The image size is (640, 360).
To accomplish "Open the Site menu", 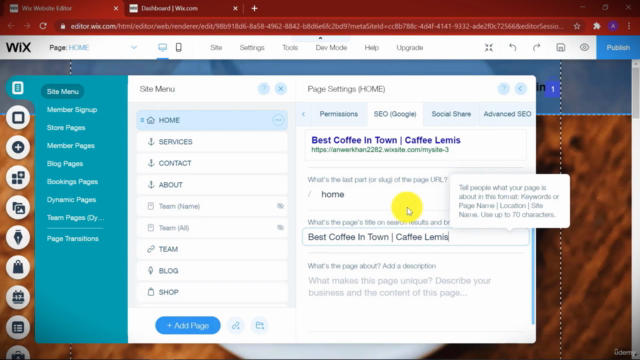I will tap(216, 47).
